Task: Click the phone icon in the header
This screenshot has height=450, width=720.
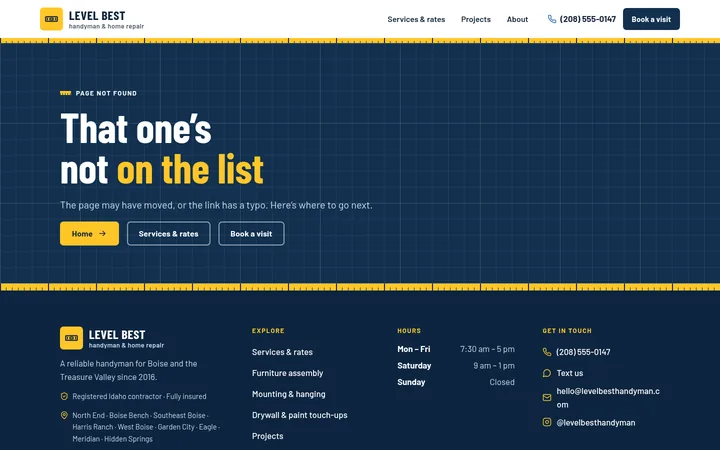Action: pyautogui.click(x=551, y=19)
